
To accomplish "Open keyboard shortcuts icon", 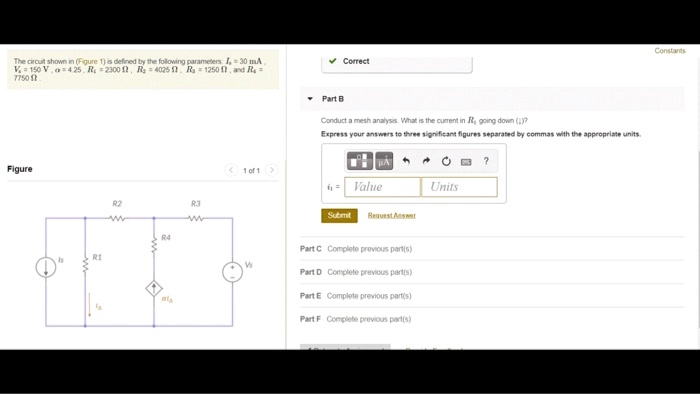I will [x=466, y=162].
